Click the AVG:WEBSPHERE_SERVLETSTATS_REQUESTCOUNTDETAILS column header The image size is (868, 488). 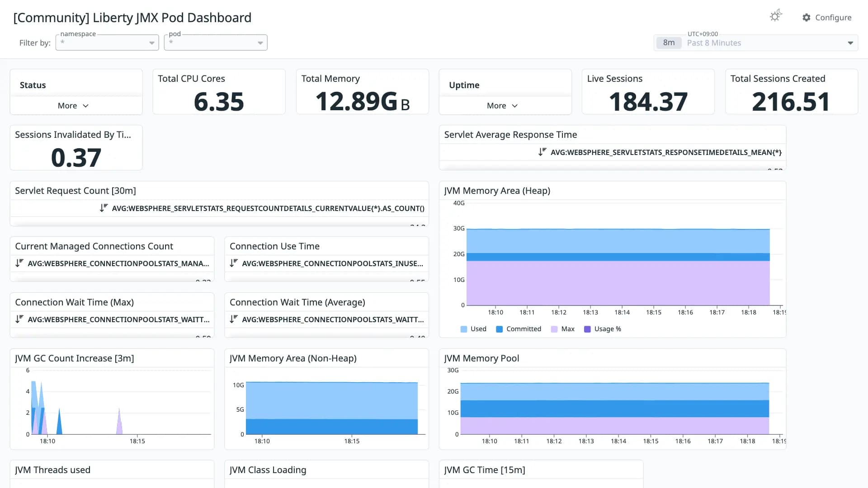pyautogui.click(x=268, y=208)
